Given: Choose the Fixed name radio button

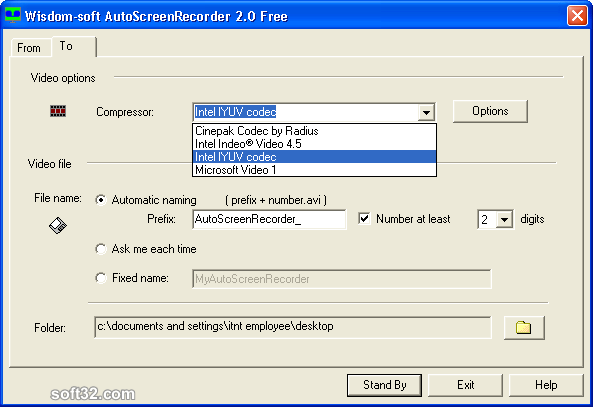Looking at the screenshot, I should [101, 278].
